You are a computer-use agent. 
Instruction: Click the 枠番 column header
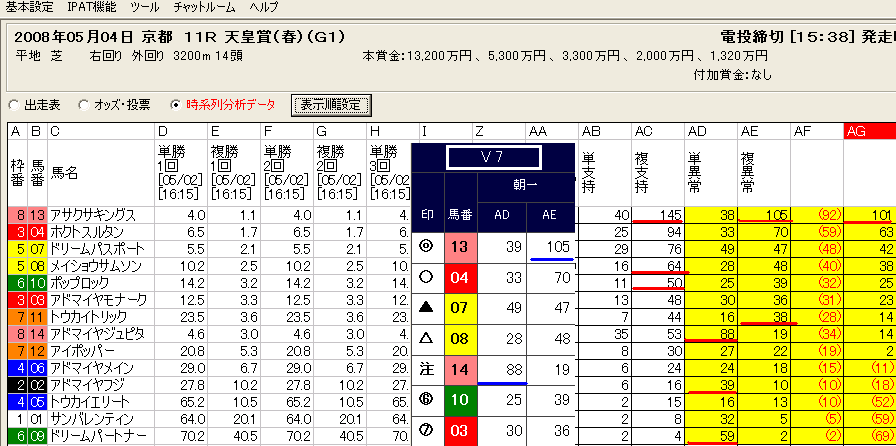[x=17, y=173]
